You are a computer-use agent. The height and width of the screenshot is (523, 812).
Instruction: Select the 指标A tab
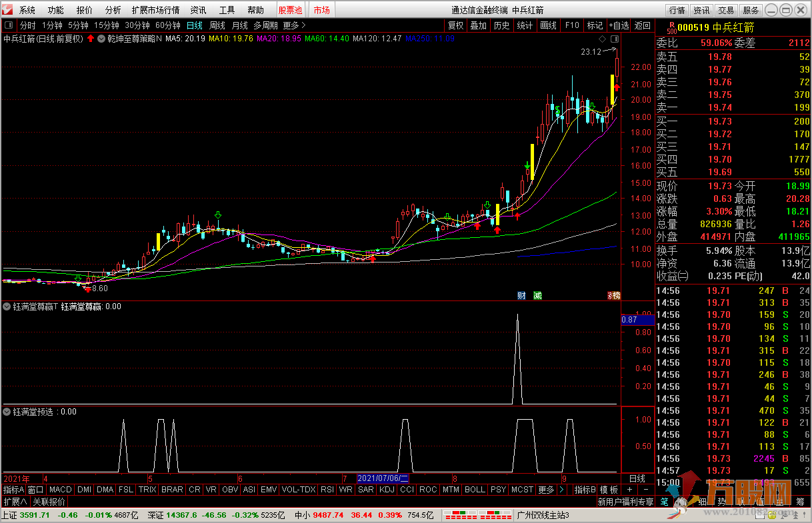[x=13, y=490]
